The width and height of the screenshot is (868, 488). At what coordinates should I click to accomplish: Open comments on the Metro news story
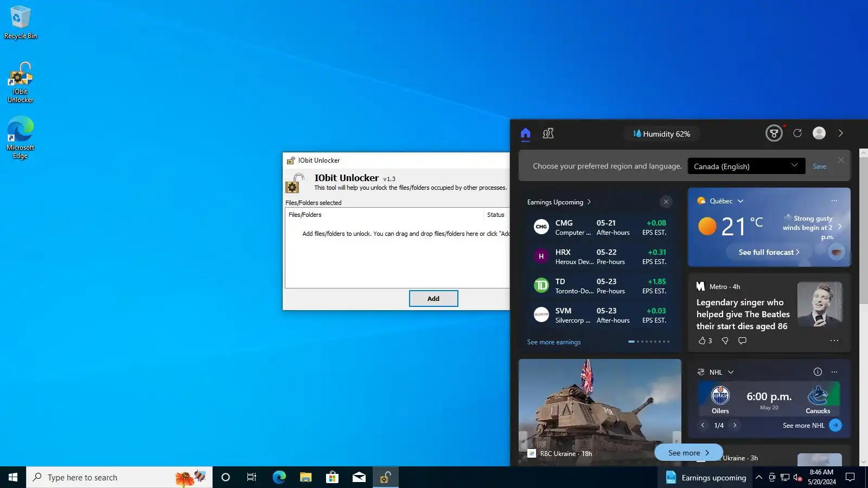point(743,341)
